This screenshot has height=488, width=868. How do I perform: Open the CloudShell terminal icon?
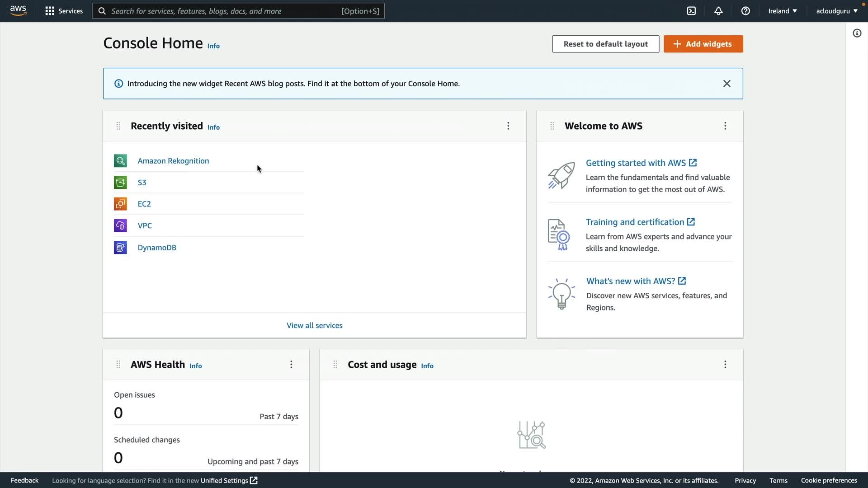(x=691, y=11)
